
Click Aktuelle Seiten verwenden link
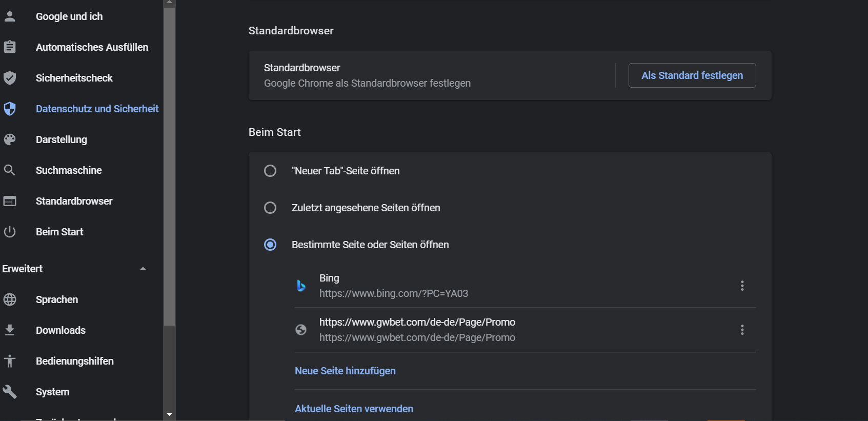[354, 409]
